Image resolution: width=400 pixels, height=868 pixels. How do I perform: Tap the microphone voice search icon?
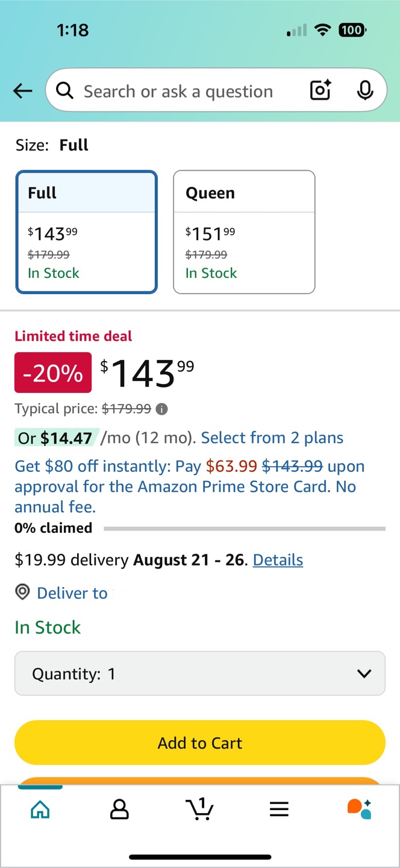coord(364,90)
